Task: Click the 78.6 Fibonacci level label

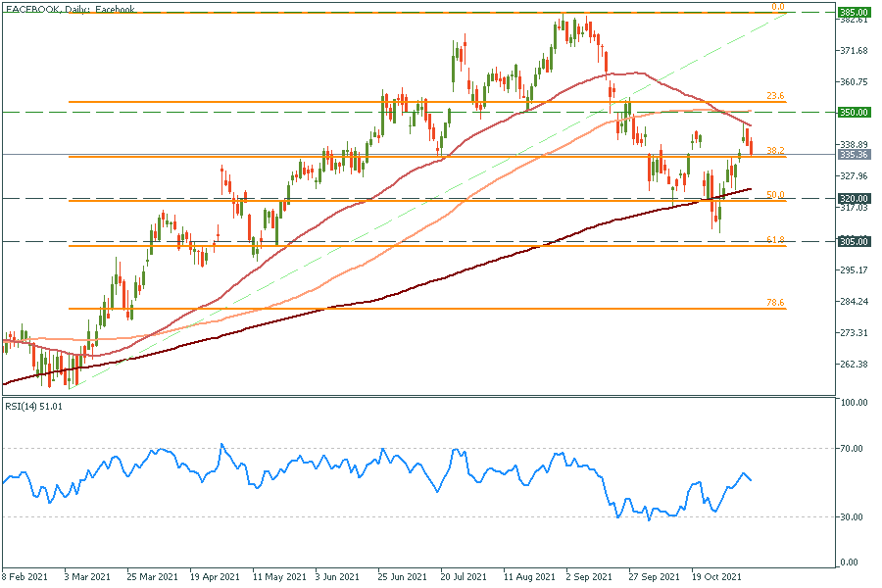Action: click(776, 304)
